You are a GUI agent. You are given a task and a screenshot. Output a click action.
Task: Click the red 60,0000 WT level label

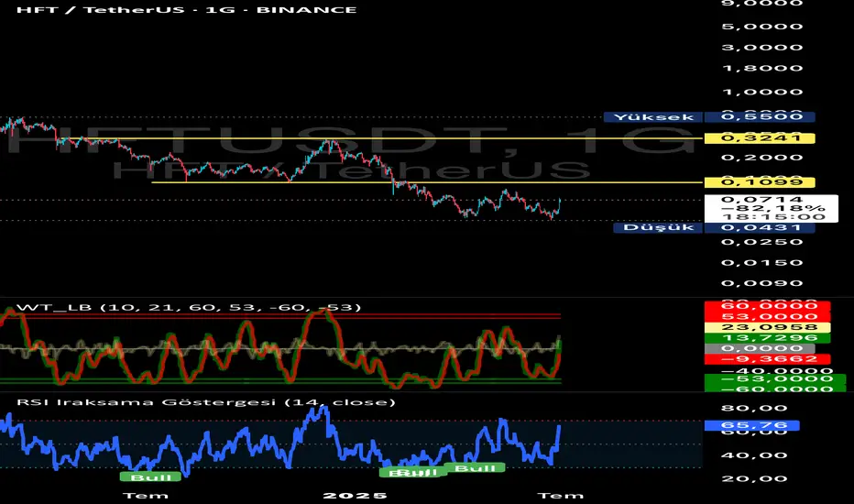767,306
